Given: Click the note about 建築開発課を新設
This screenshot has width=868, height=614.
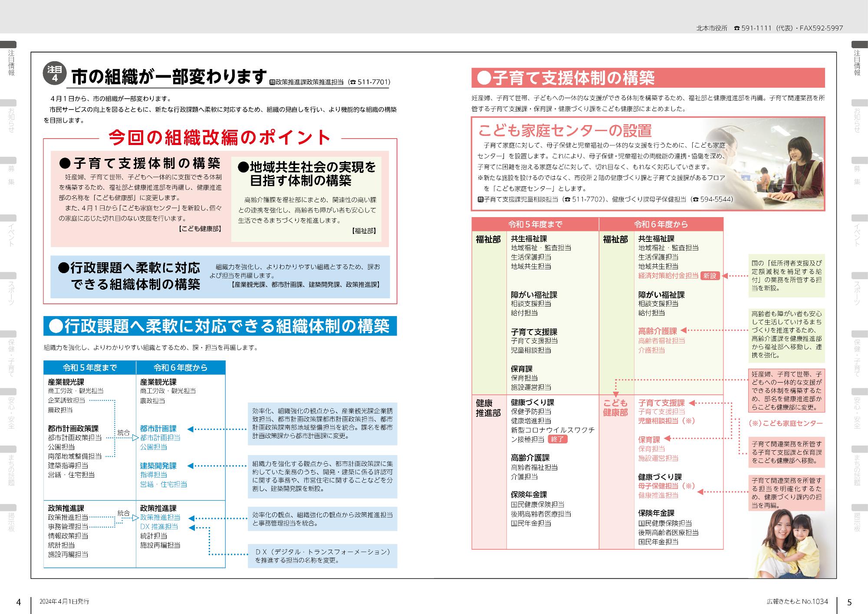Looking at the screenshot, I should 322,476.
